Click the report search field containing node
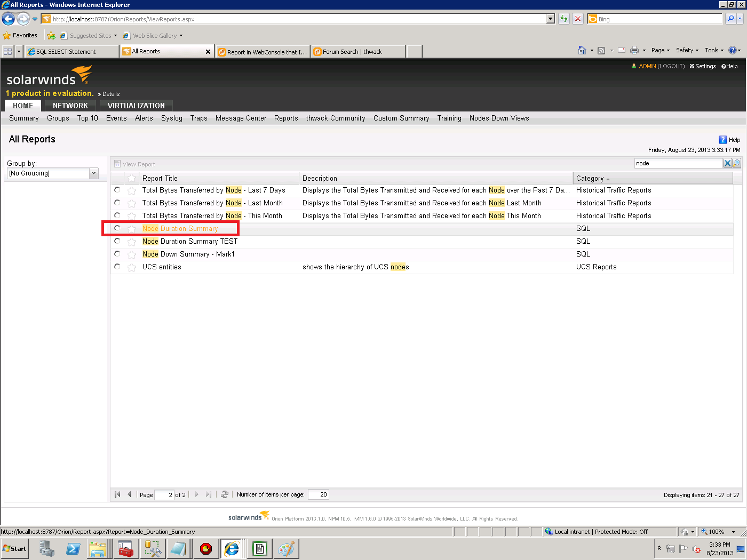 678,163
